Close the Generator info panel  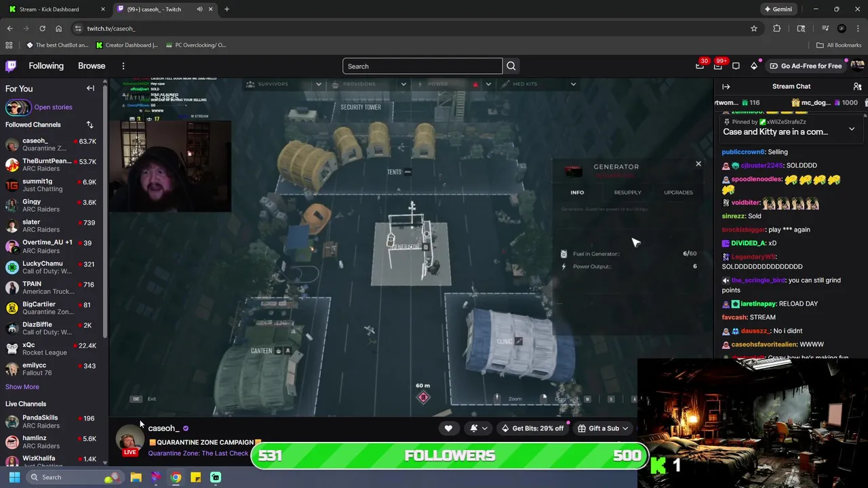click(698, 163)
